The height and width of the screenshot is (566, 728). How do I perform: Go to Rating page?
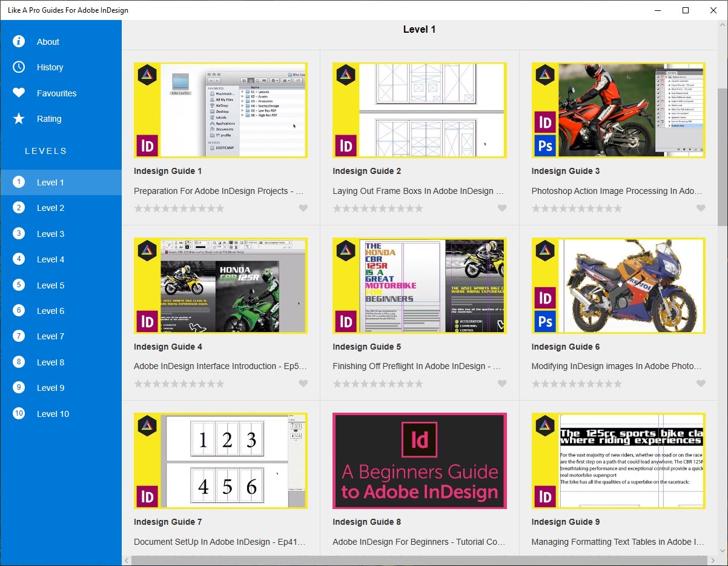[x=61, y=119]
